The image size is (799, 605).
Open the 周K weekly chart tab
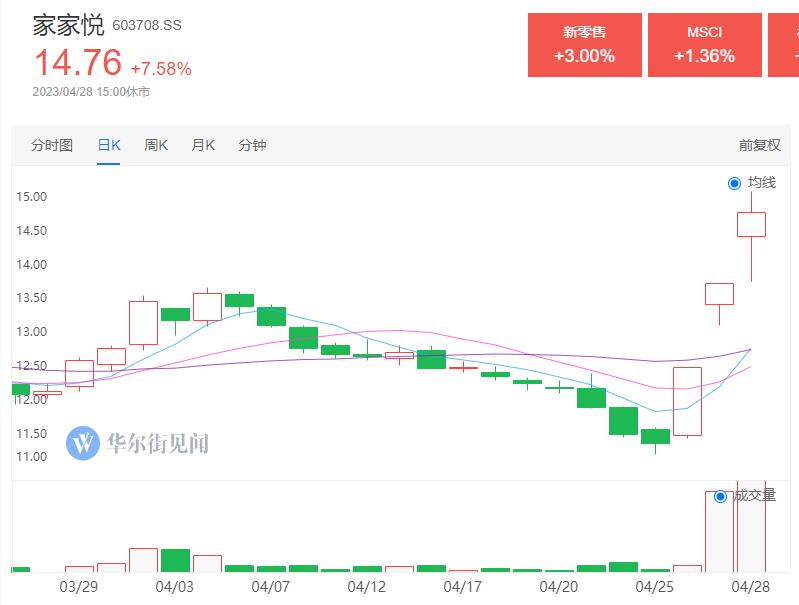coord(156,145)
